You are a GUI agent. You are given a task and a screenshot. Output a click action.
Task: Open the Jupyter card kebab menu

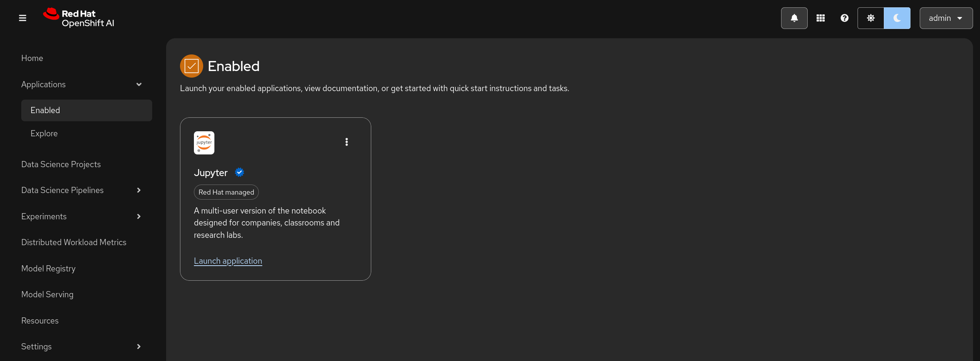(346, 142)
